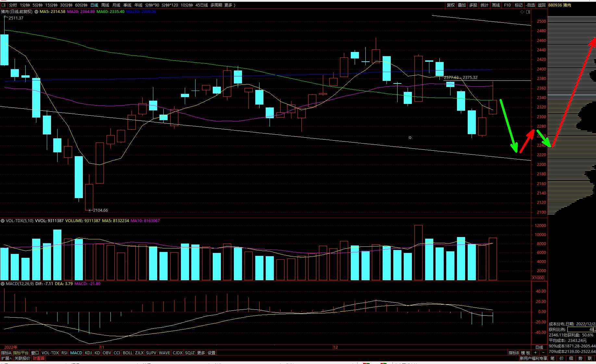Click the 模板 template button
The height and width of the screenshot is (364, 596).
pos(526,353)
